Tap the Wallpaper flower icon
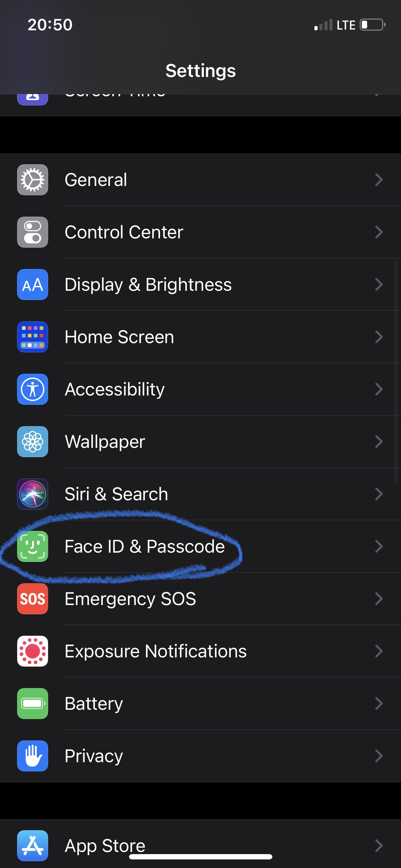The height and width of the screenshot is (868, 401). 32,441
